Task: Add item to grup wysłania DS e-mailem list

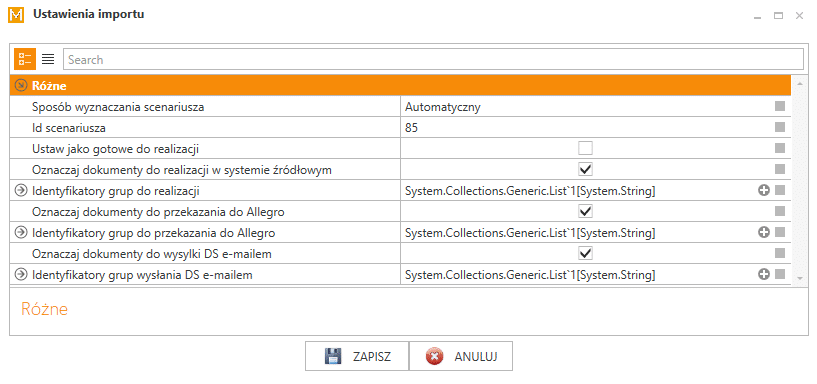Action: 763,275
